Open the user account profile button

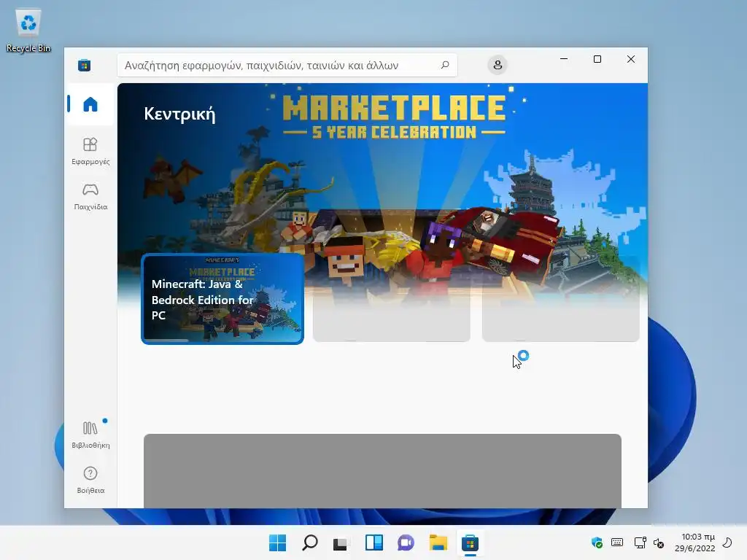click(498, 65)
